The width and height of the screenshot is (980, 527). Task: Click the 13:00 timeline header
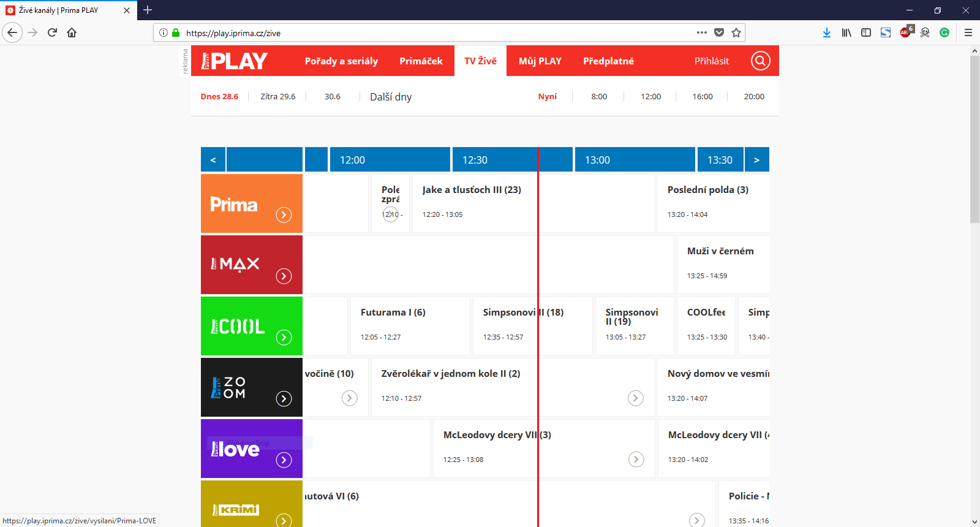point(635,159)
